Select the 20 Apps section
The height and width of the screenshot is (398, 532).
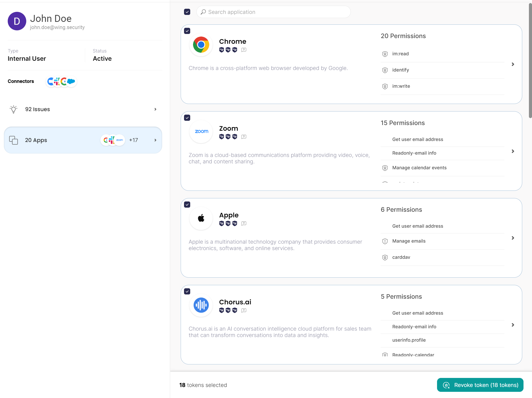[x=83, y=140]
